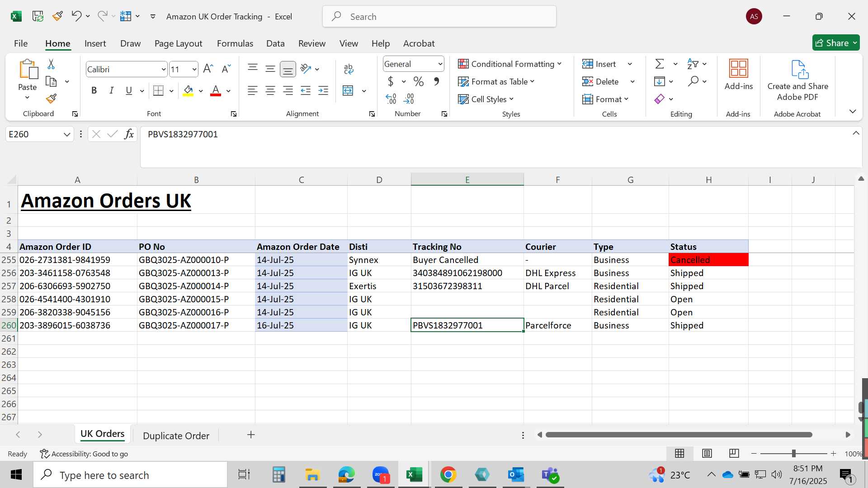Toggle Middle Align

tap(270, 69)
